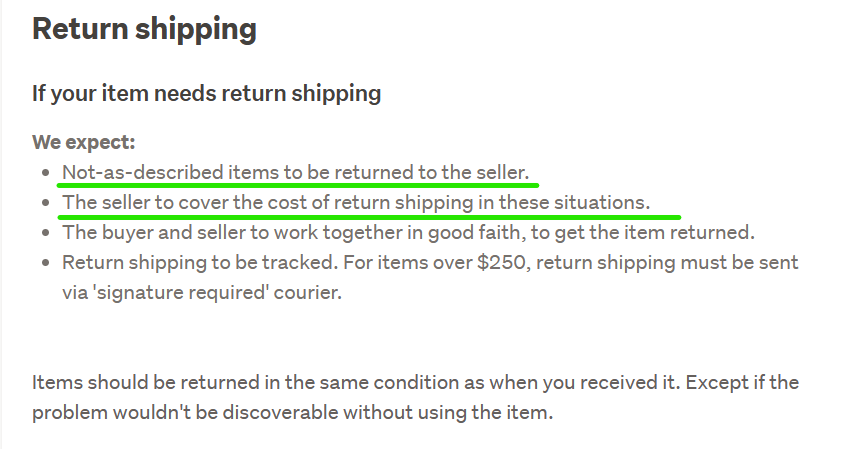Click the green underline beneath the second bullet
Viewport: 843px width, 449px height.
(x=370, y=215)
